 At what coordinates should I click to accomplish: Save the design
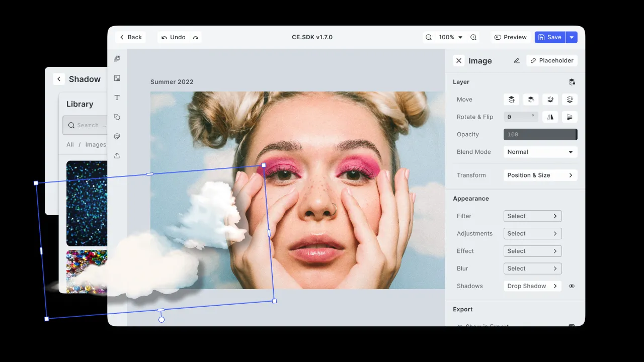[550, 37]
